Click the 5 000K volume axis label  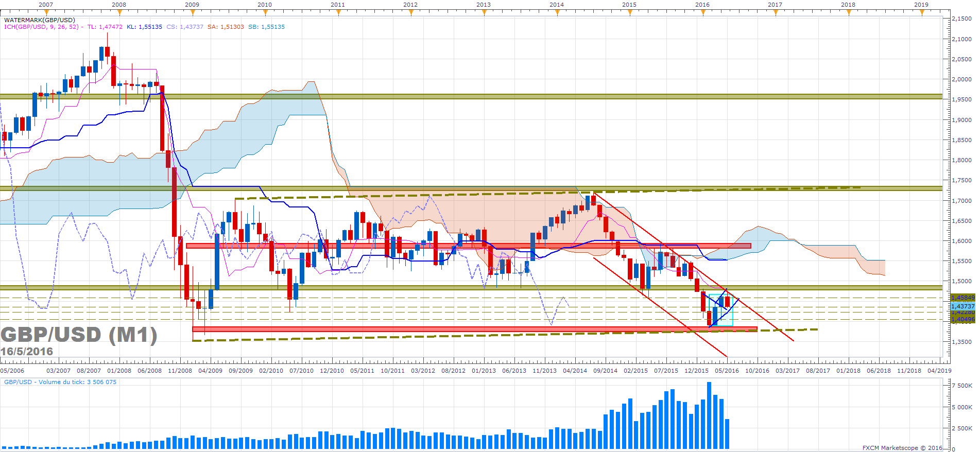[x=962, y=407]
